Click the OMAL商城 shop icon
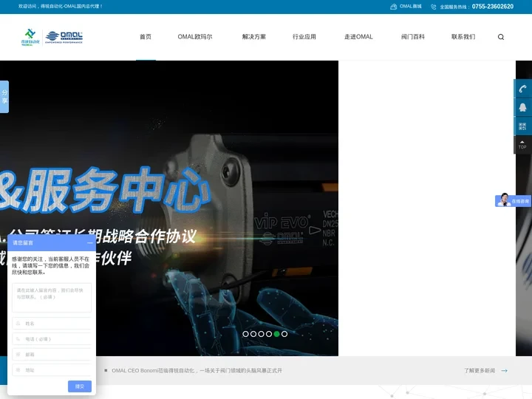532x399 pixels. click(x=393, y=7)
